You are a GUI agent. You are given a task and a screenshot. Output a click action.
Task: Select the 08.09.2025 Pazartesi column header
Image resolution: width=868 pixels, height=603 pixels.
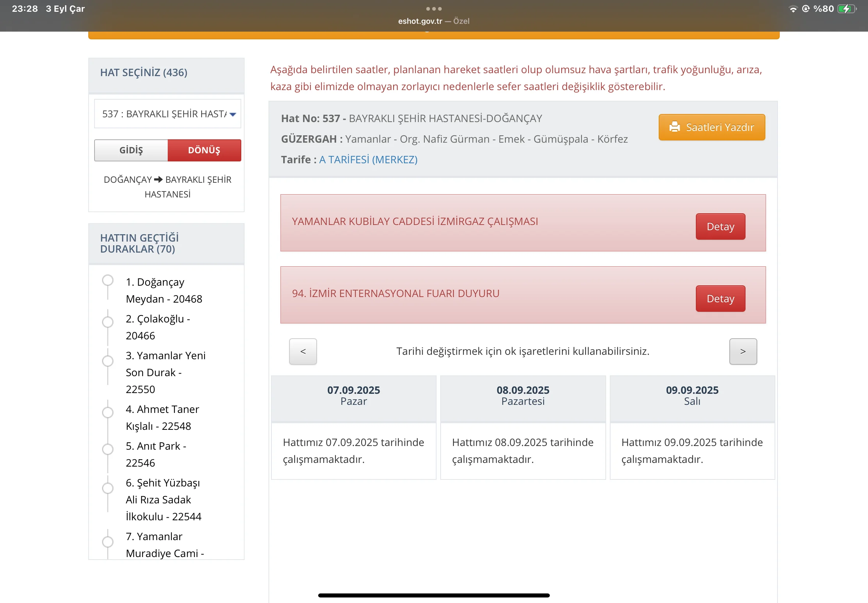pyautogui.click(x=523, y=396)
